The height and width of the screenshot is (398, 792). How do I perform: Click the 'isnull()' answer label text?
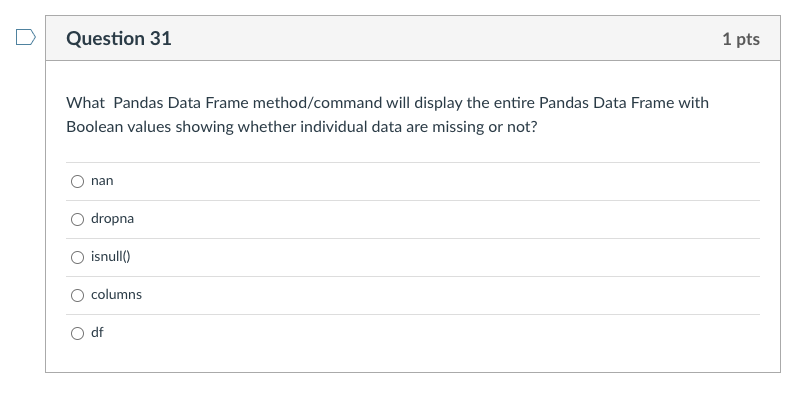(111, 257)
